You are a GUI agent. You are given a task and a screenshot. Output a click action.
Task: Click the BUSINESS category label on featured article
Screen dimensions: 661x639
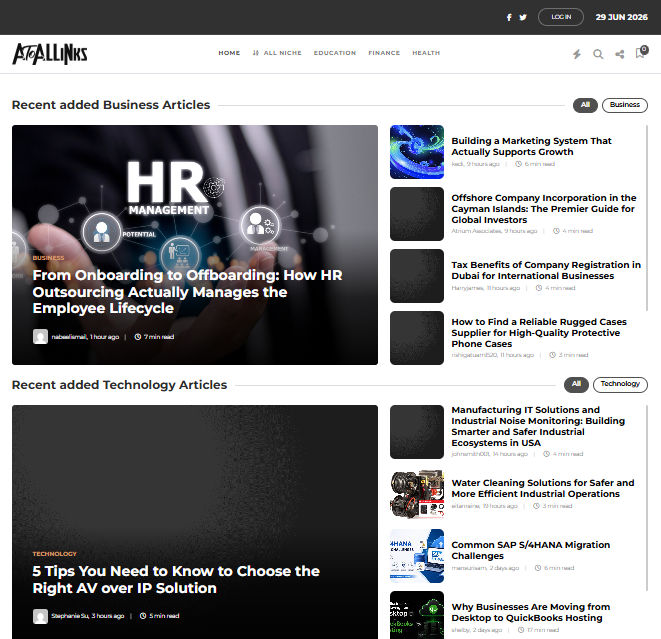point(48,258)
